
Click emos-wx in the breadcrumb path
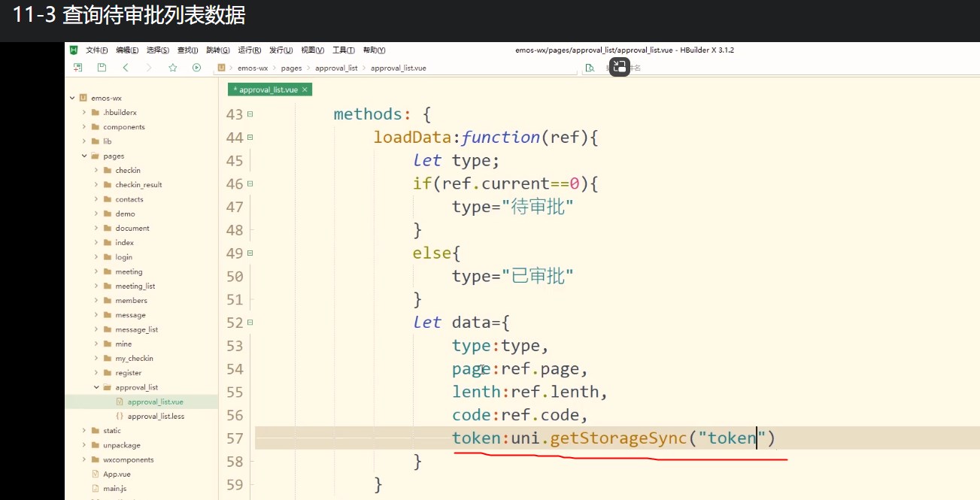pyautogui.click(x=253, y=68)
